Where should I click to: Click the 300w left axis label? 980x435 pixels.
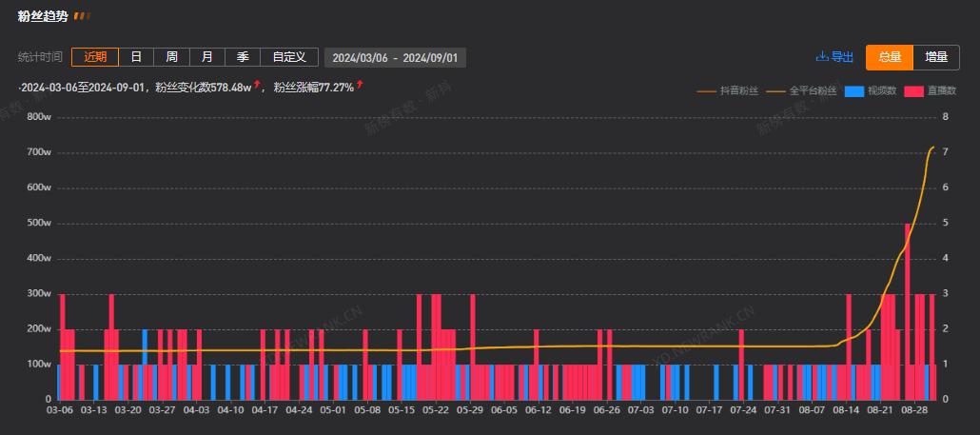(x=39, y=294)
